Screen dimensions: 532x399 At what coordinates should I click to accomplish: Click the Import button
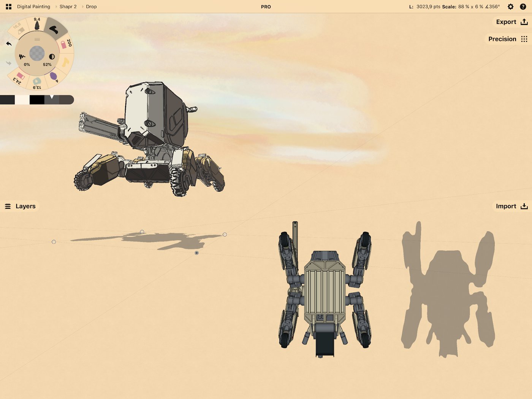click(x=511, y=206)
